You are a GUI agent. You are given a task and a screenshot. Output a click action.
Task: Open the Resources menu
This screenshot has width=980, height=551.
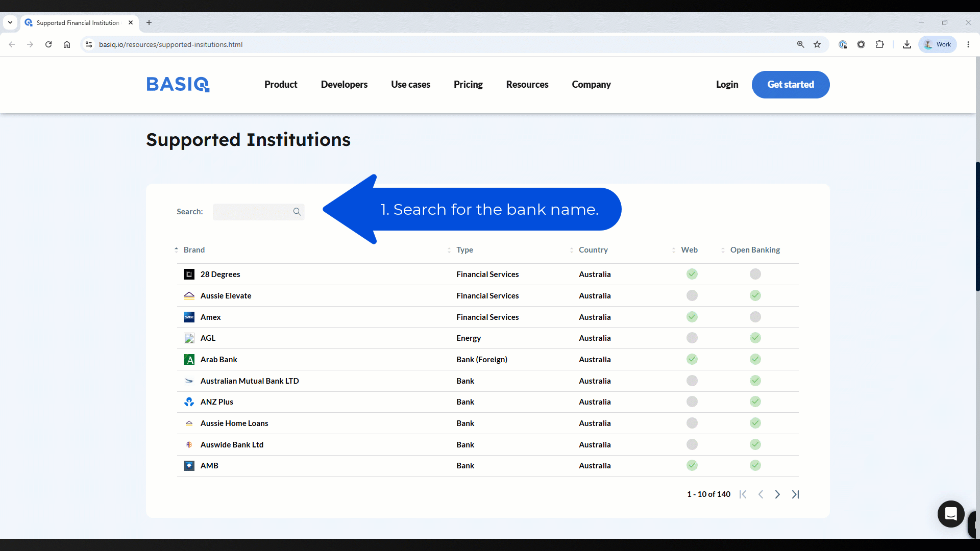[x=527, y=85]
